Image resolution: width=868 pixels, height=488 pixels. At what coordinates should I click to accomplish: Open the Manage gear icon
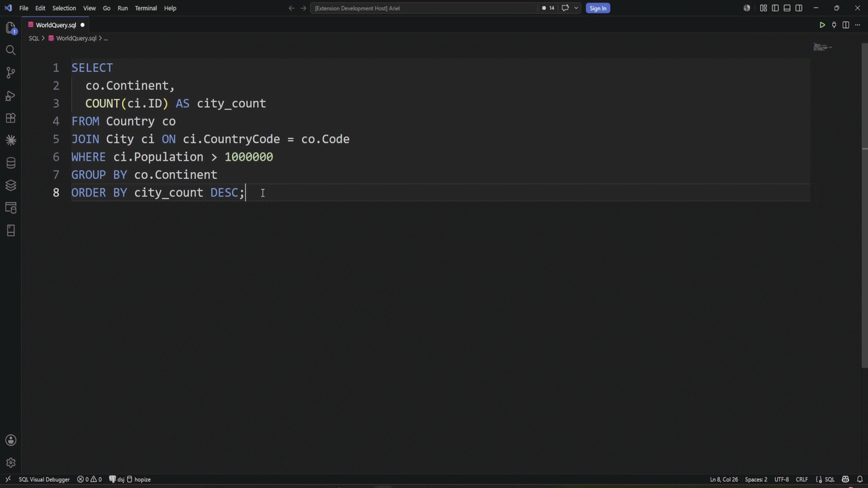click(x=11, y=463)
